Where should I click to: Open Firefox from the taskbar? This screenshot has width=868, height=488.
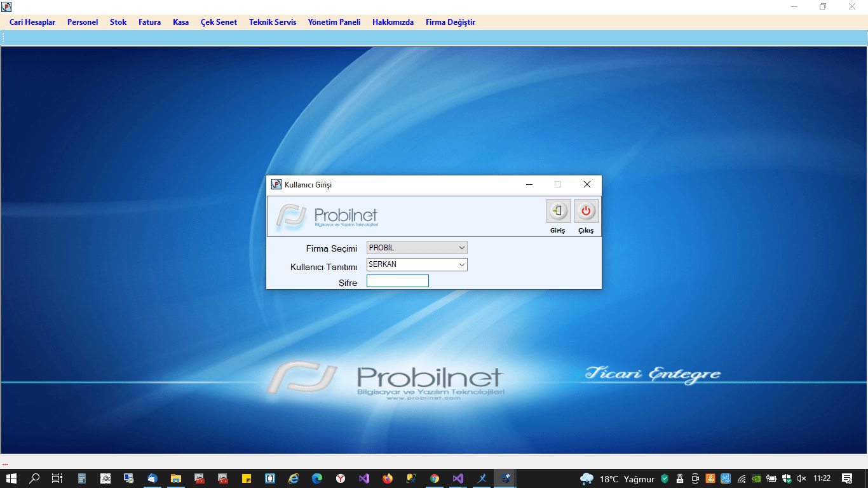coord(388,478)
